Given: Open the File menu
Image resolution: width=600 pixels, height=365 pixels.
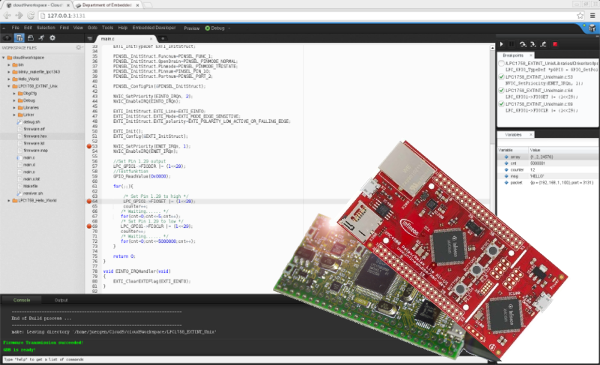Looking at the screenshot, I should (15, 28).
